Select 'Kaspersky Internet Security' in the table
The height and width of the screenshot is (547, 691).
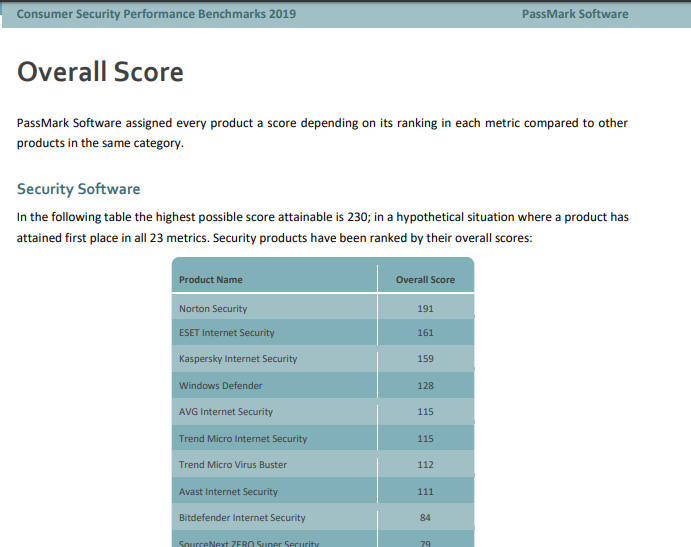click(238, 359)
